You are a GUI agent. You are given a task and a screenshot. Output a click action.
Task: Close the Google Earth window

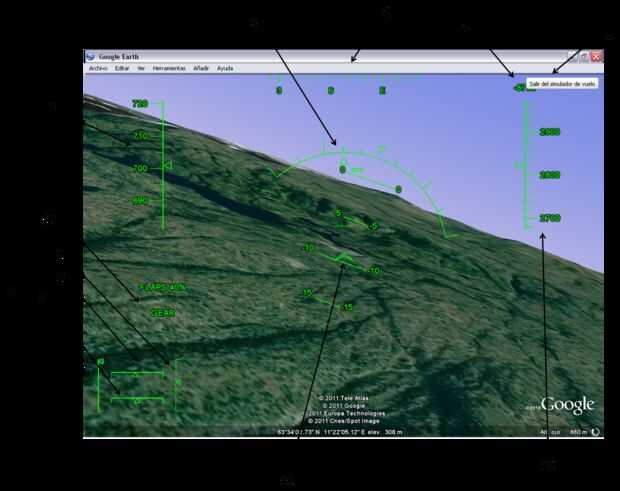click(x=596, y=57)
